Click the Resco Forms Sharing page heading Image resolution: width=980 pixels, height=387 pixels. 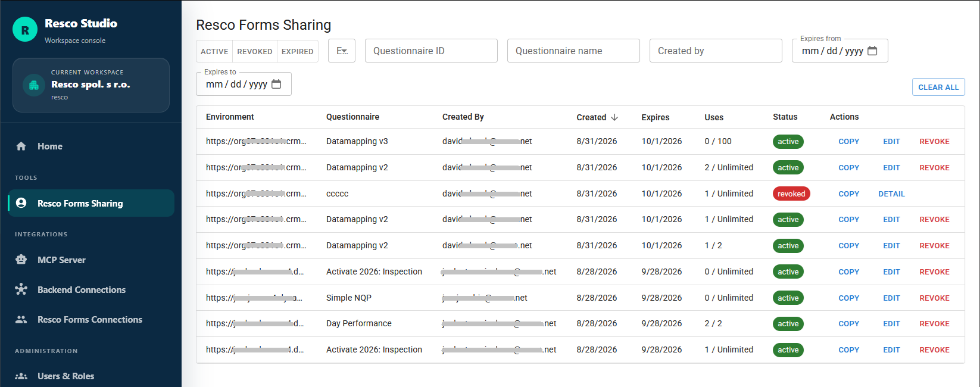click(x=263, y=25)
